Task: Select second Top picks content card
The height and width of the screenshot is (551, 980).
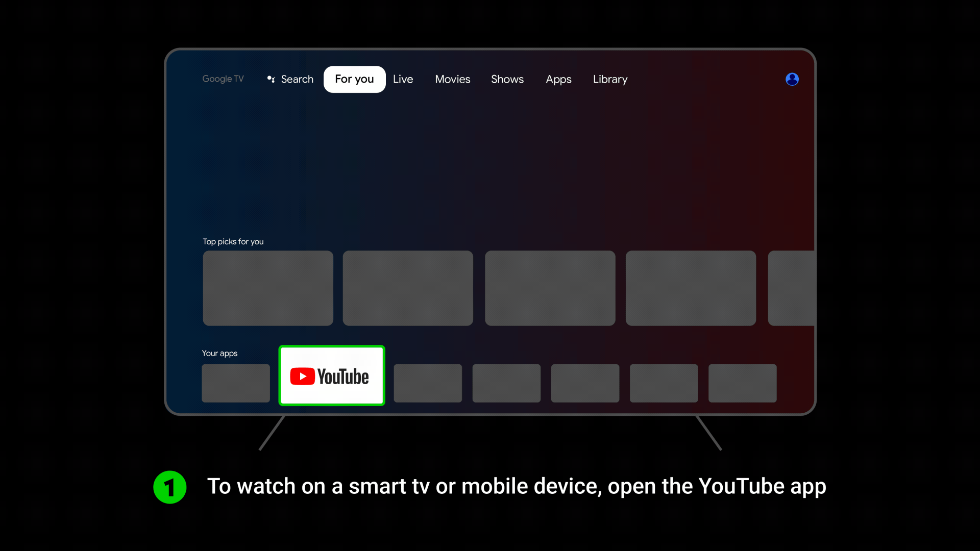Action: pyautogui.click(x=408, y=288)
